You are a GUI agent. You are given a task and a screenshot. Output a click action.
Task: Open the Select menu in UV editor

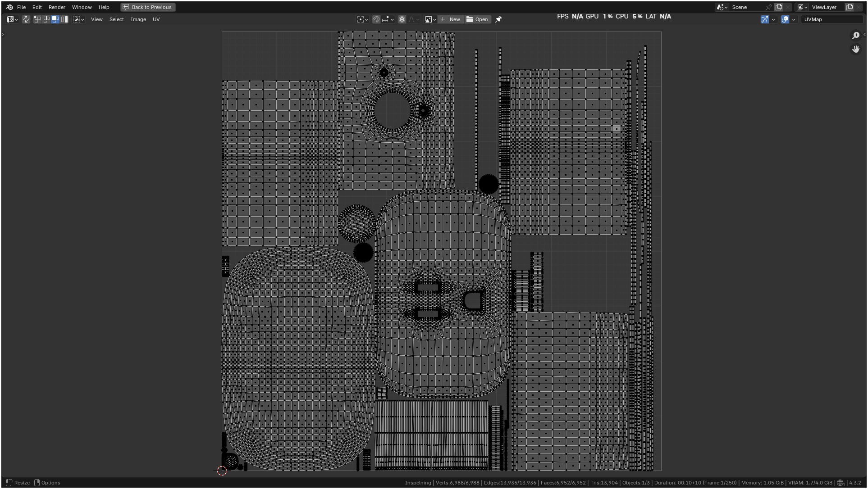pyautogui.click(x=116, y=19)
